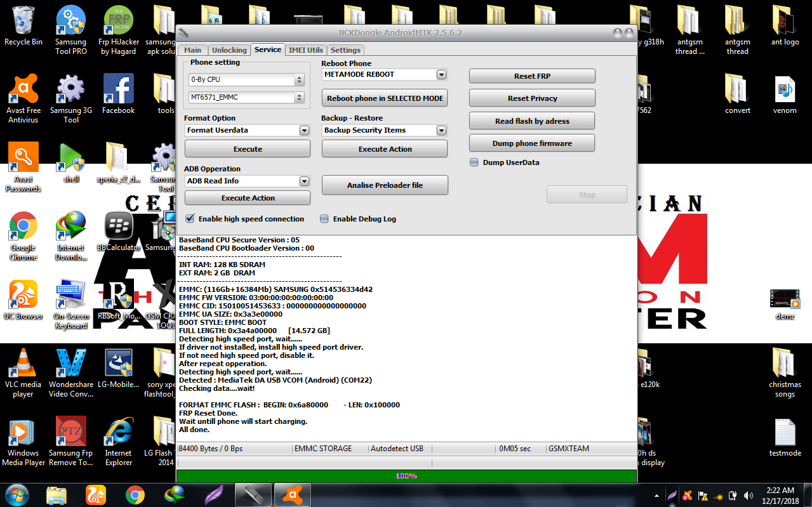Click Execute under Format Option

(248, 149)
